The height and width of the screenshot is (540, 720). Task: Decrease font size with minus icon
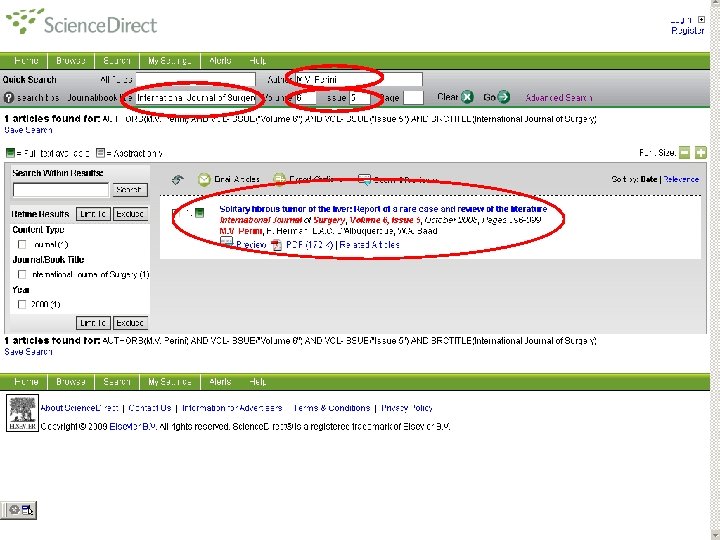point(684,152)
